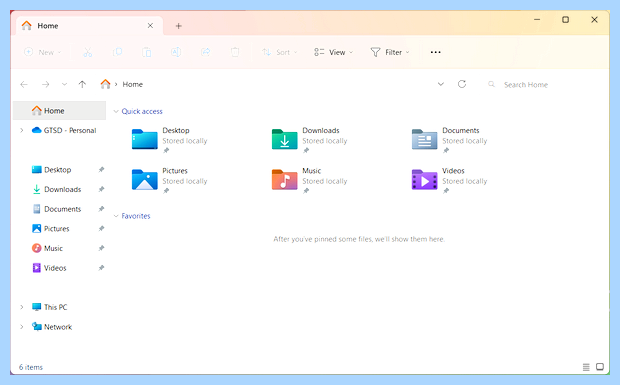Click the Paste clipboard icon

pyautogui.click(x=147, y=52)
